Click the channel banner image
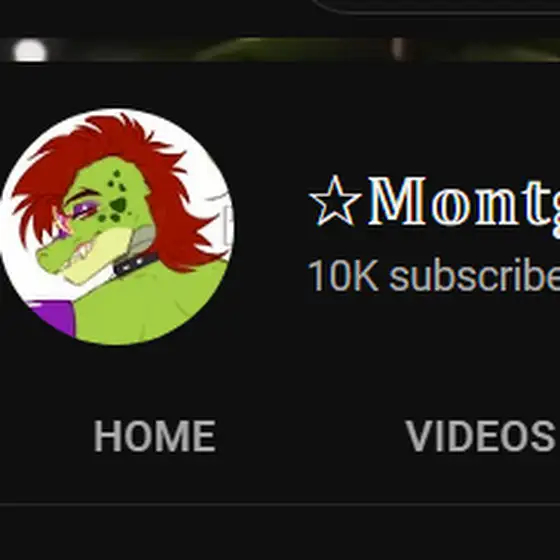The width and height of the screenshot is (560, 560). click(280, 49)
